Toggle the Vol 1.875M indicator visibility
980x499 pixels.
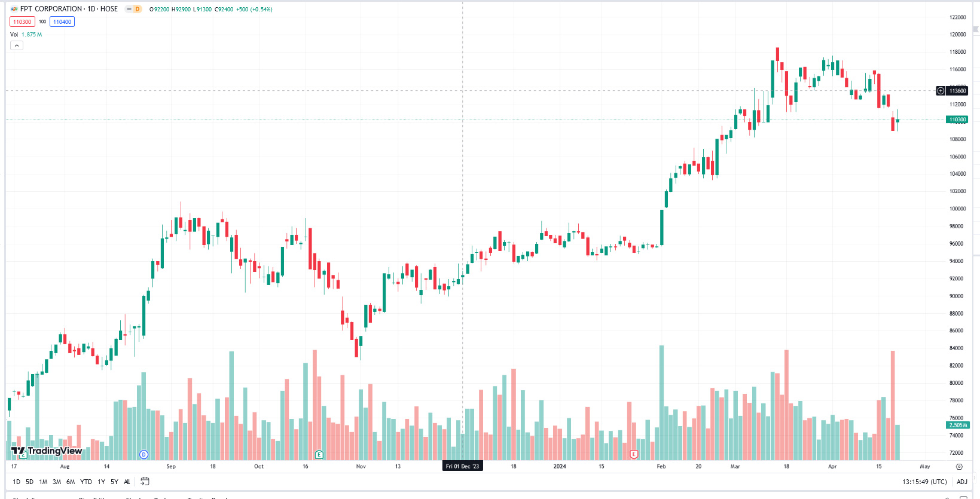click(16, 35)
